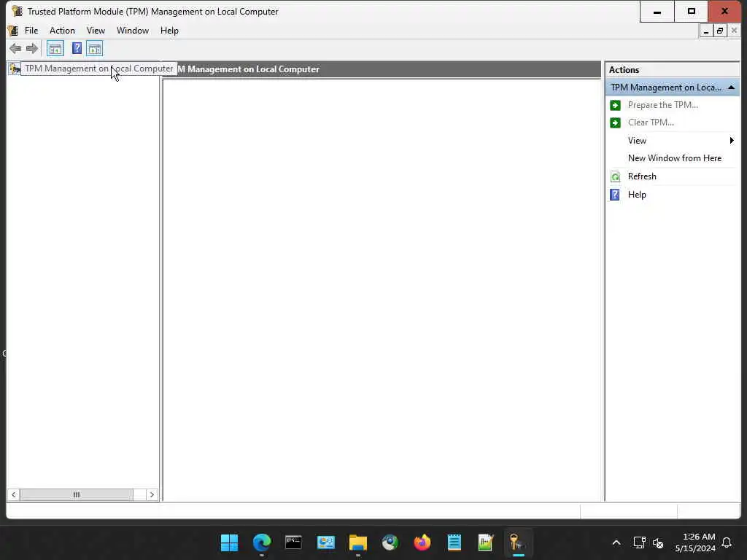Image resolution: width=747 pixels, height=560 pixels.
Task: Open the Help menu in menu bar
Action: tap(169, 31)
